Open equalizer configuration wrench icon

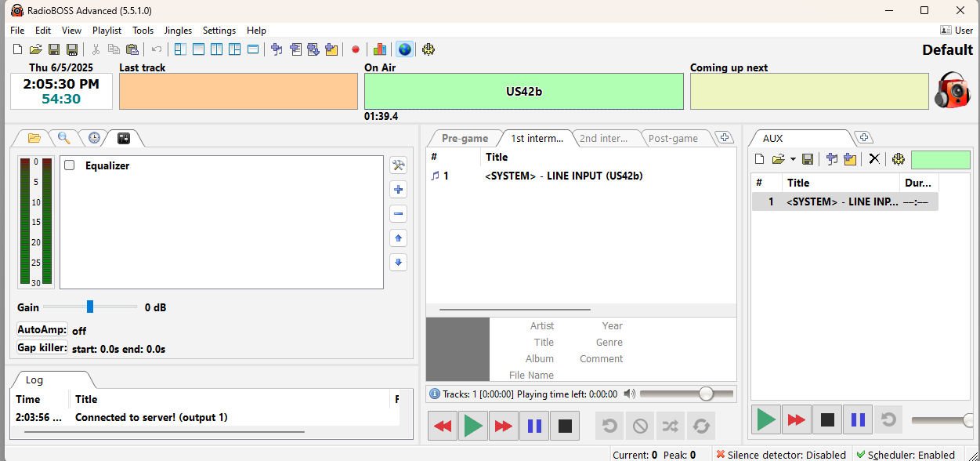pos(398,165)
